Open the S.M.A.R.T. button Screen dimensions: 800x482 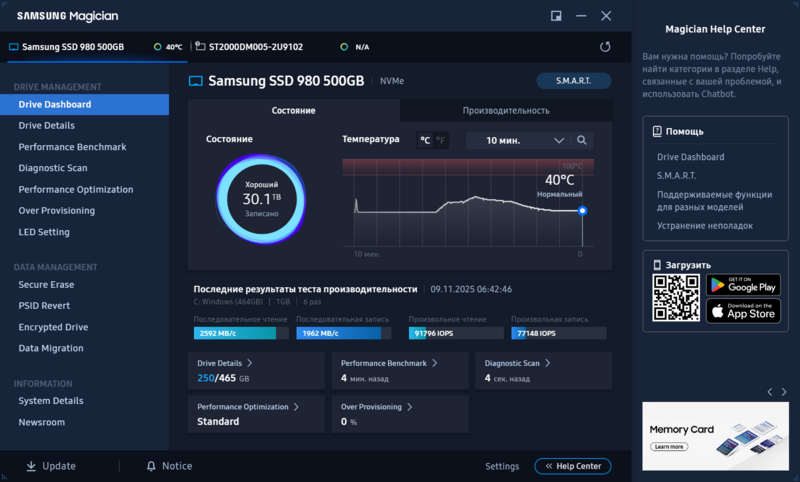click(573, 81)
